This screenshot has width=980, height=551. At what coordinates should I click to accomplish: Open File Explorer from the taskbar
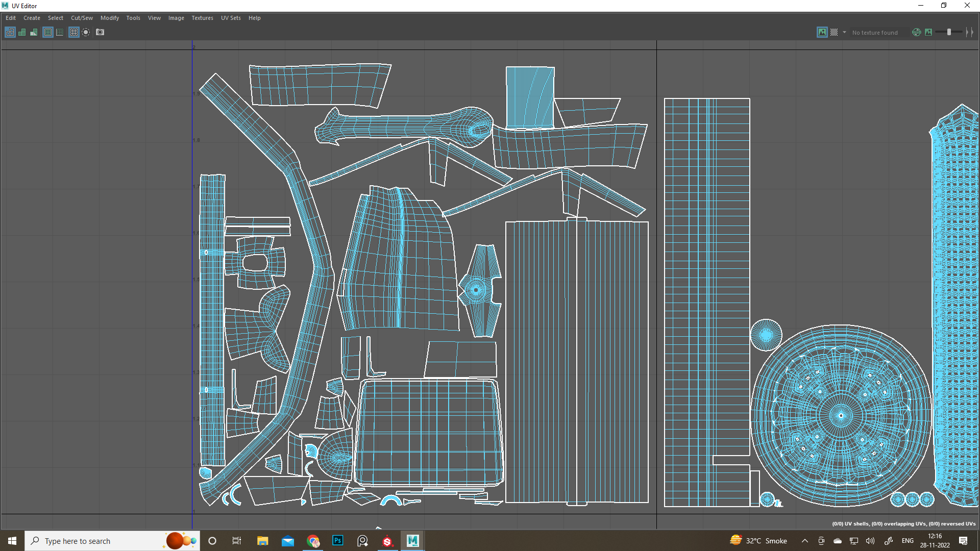pyautogui.click(x=262, y=541)
